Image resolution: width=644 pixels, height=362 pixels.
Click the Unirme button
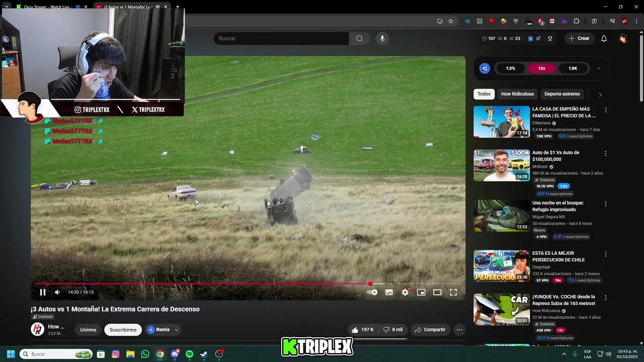88,330
